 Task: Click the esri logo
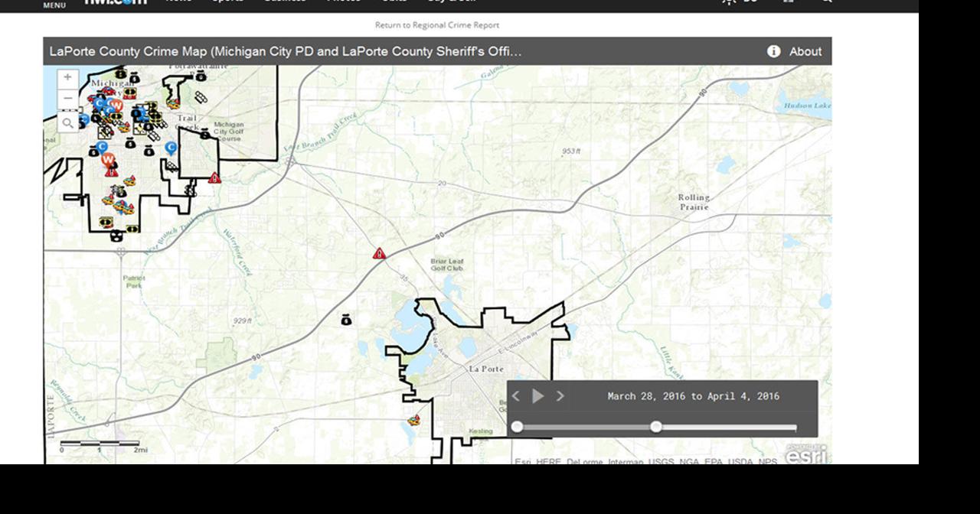tap(806, 454)
